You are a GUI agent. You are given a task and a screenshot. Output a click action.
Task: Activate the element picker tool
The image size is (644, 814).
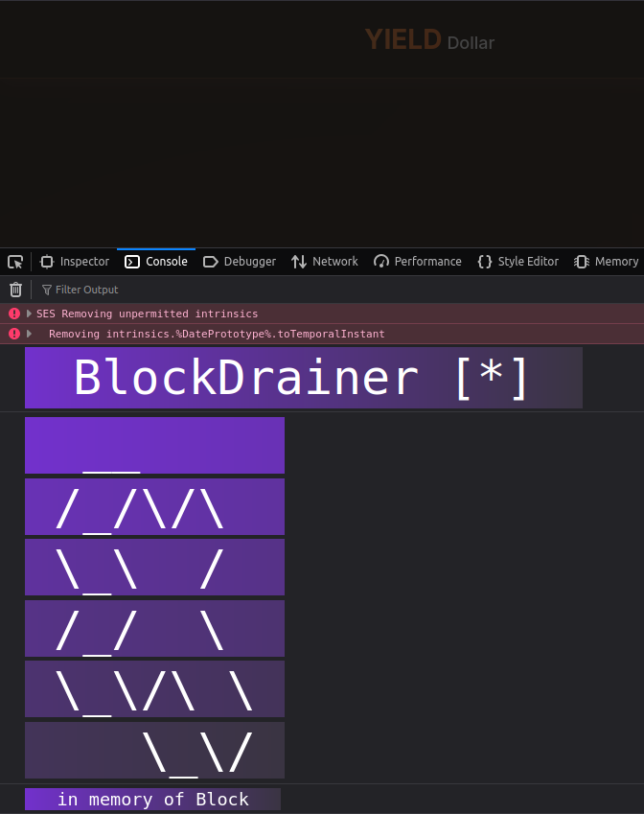(15, 262)
